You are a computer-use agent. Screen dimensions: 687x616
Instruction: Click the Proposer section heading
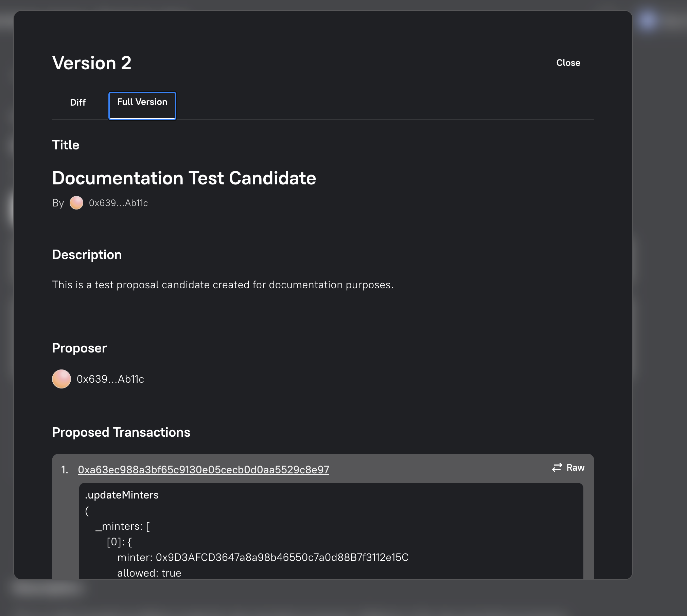(x=80, y=348)
